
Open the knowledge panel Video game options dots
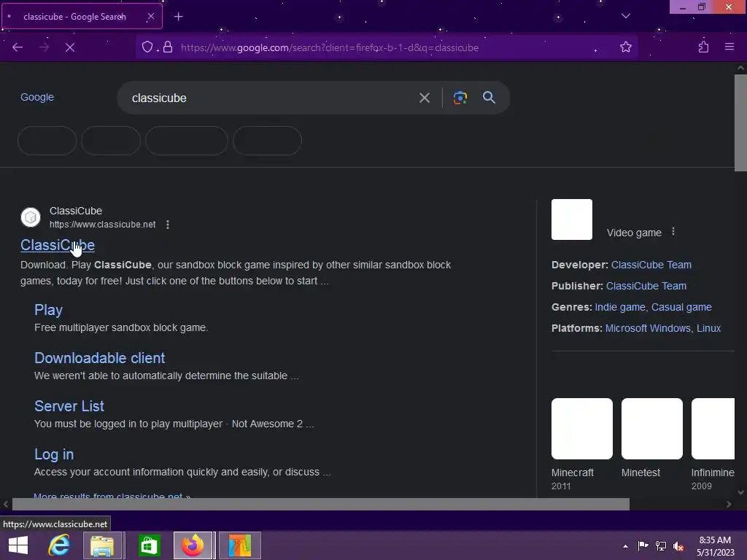(x=673, y=231)
